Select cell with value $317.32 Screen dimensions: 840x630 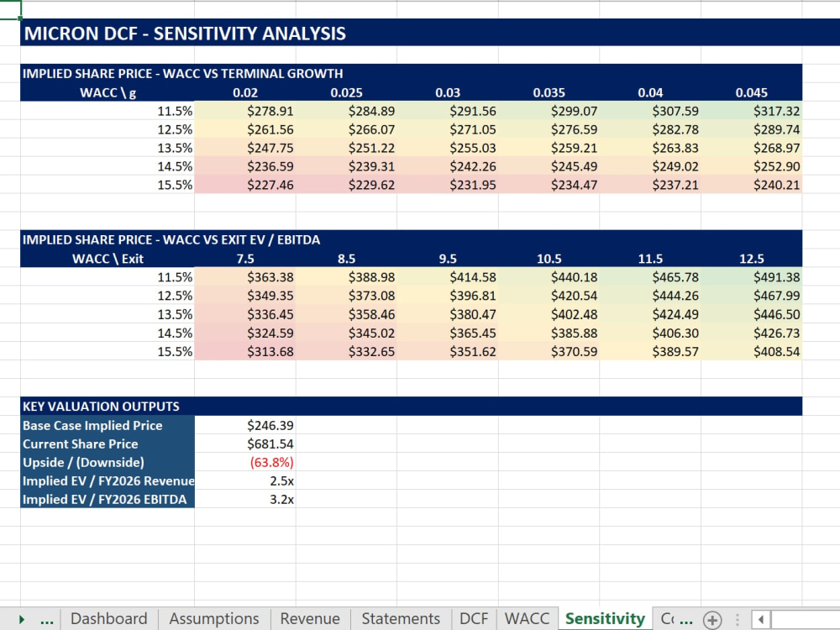coord(752,111)
